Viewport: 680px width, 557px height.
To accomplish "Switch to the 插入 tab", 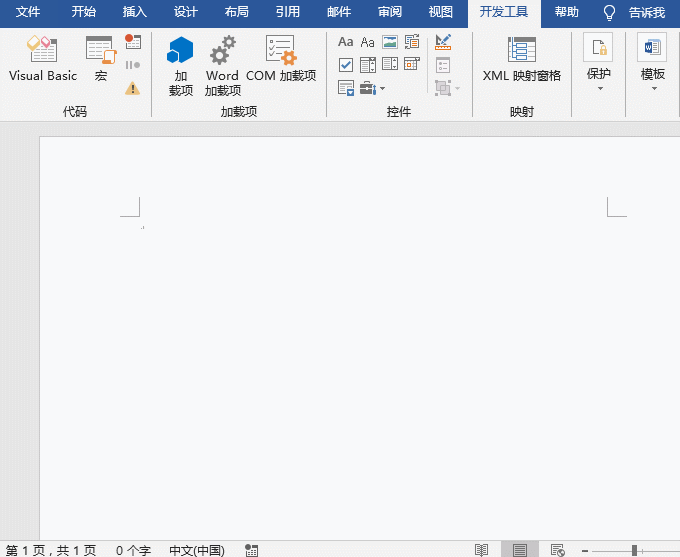I will (134, 12).
